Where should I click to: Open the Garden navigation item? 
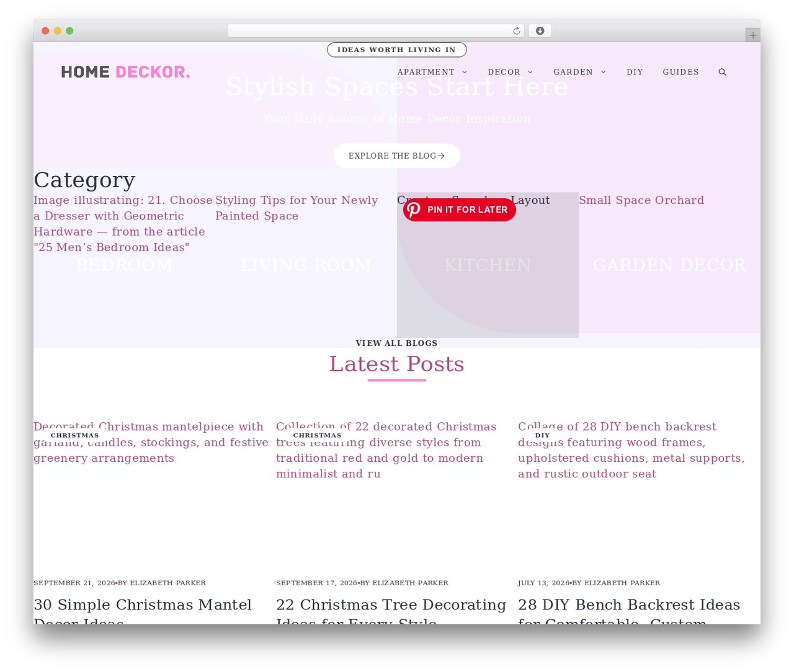point(573,72)
